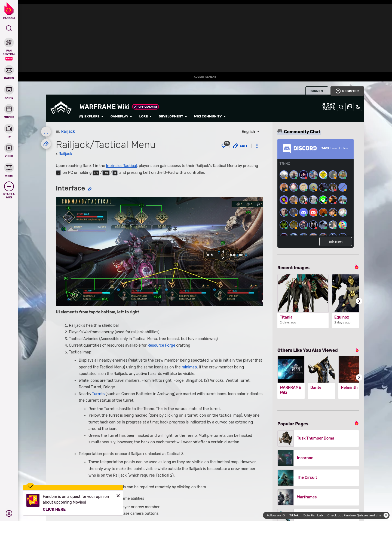392x545 pixels.
Task: Click the fullscreen expand content icon
Action: click(46, 132)
